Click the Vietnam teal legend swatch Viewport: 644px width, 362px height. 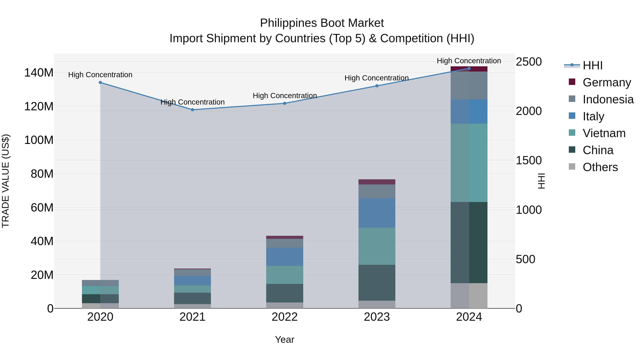[572, 132]
